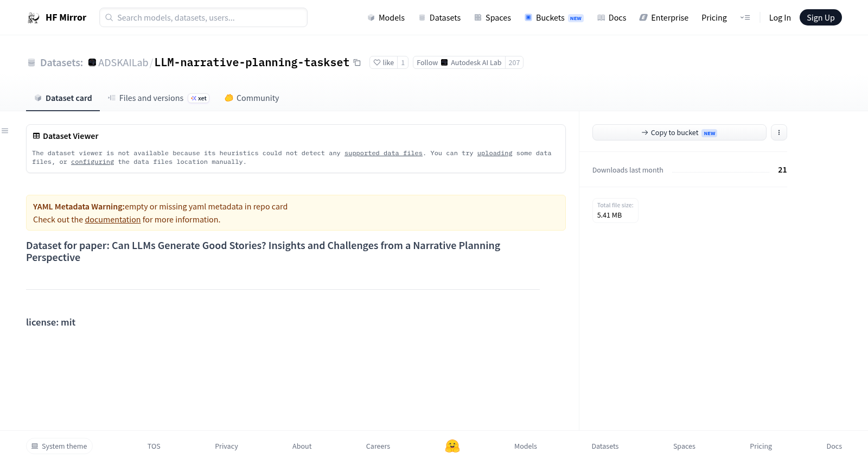View the like count 1
This screenshot has width=868, height=465.
[403, 62]
